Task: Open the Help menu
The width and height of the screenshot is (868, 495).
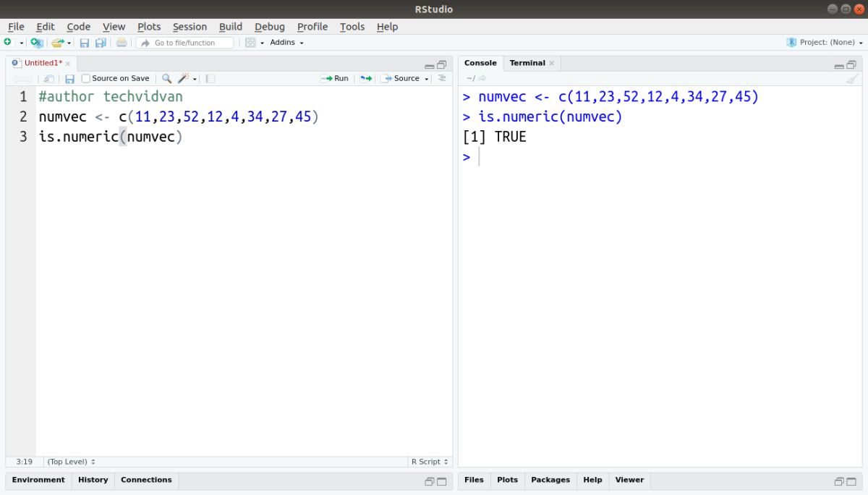Action: coord(387,27)
